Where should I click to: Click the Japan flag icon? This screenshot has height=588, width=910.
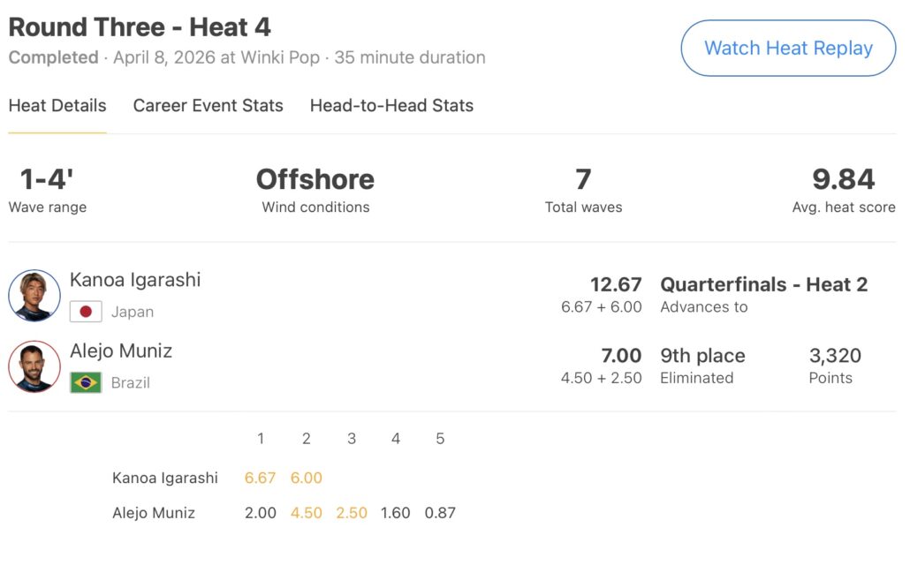(86, 312)
